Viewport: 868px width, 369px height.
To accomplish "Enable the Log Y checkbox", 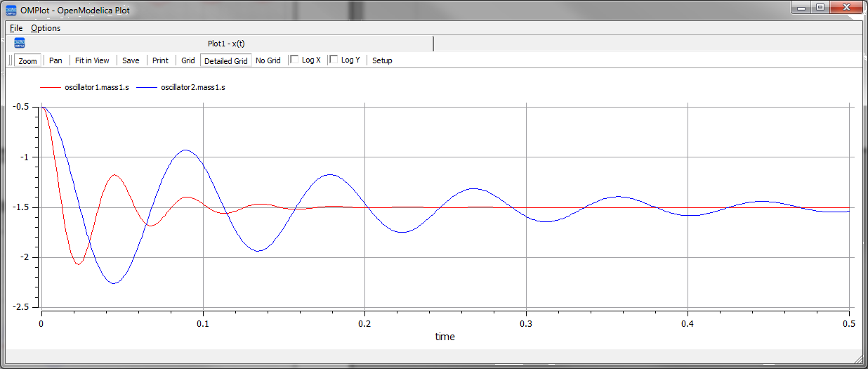I will 334,60.
